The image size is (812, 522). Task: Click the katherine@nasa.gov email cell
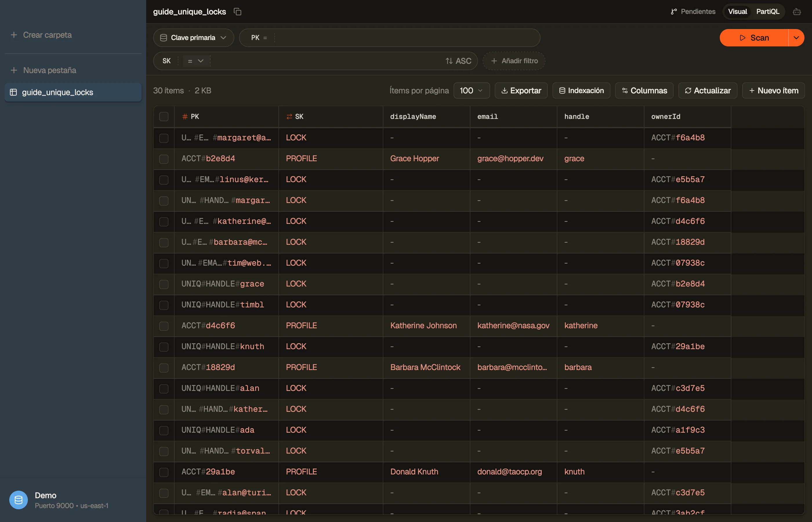tap(513, 326)
